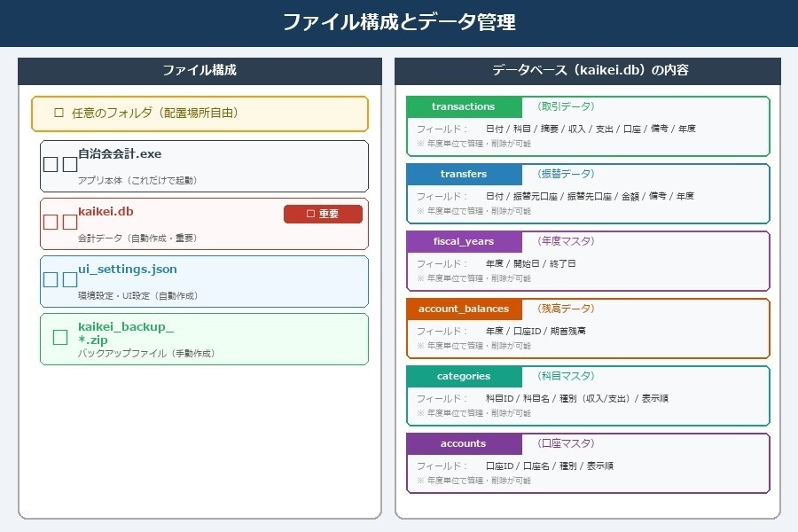Select the データベース（kaikei.db）の内容 header tab

pos(588,71)
